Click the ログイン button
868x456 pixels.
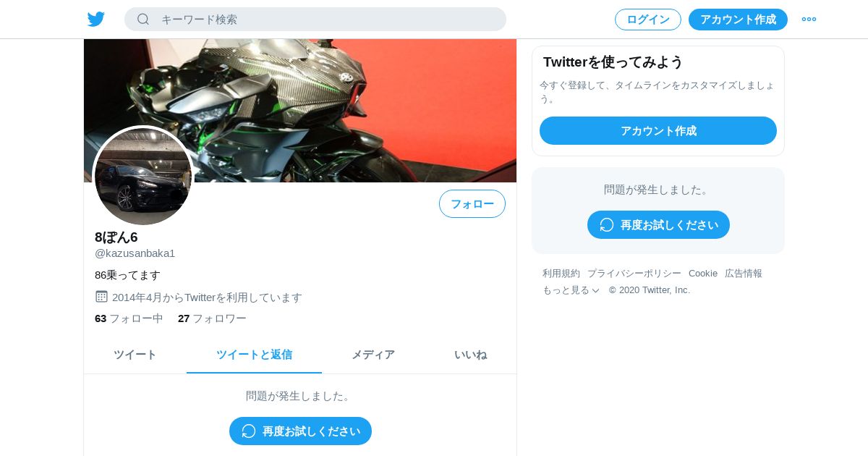pos(648,20)
